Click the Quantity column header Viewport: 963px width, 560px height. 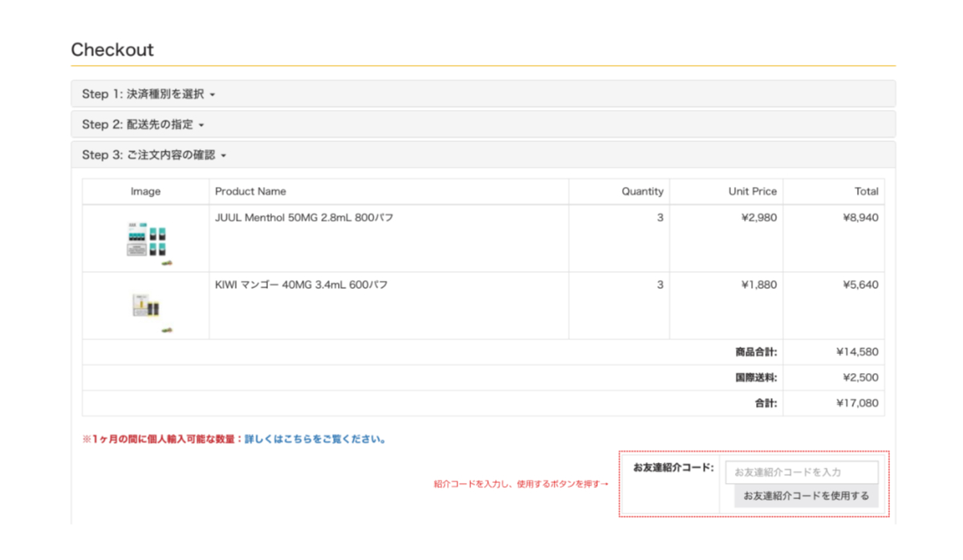[x=642, y=192]
